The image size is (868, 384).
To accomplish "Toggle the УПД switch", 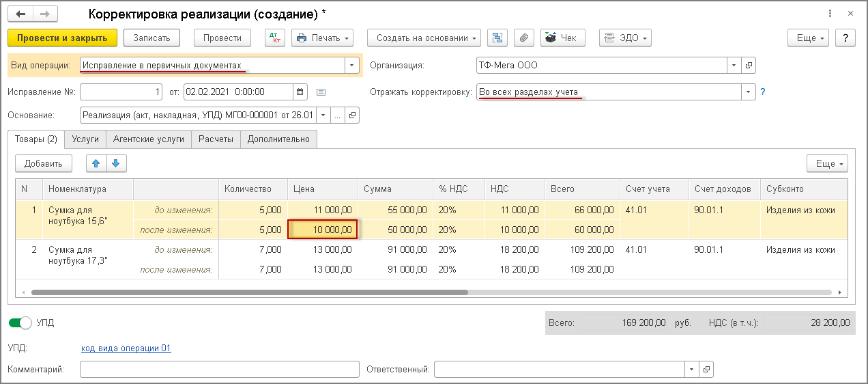I will tap(21, 323).
